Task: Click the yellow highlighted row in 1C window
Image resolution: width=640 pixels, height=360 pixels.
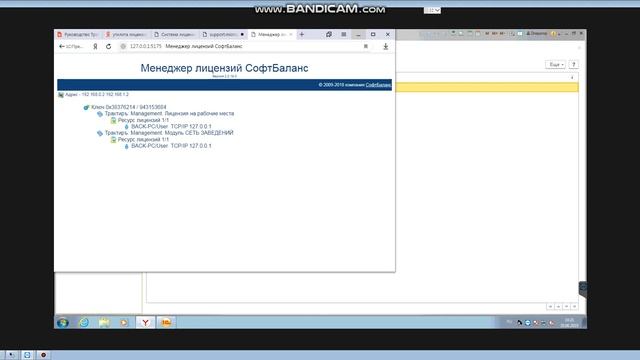Action: coord(487,87)
